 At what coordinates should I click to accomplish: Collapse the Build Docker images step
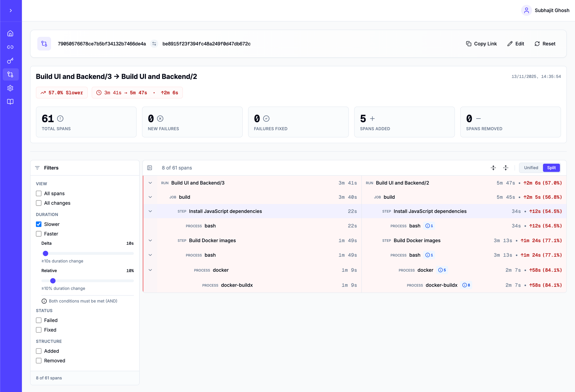[150, 240]
